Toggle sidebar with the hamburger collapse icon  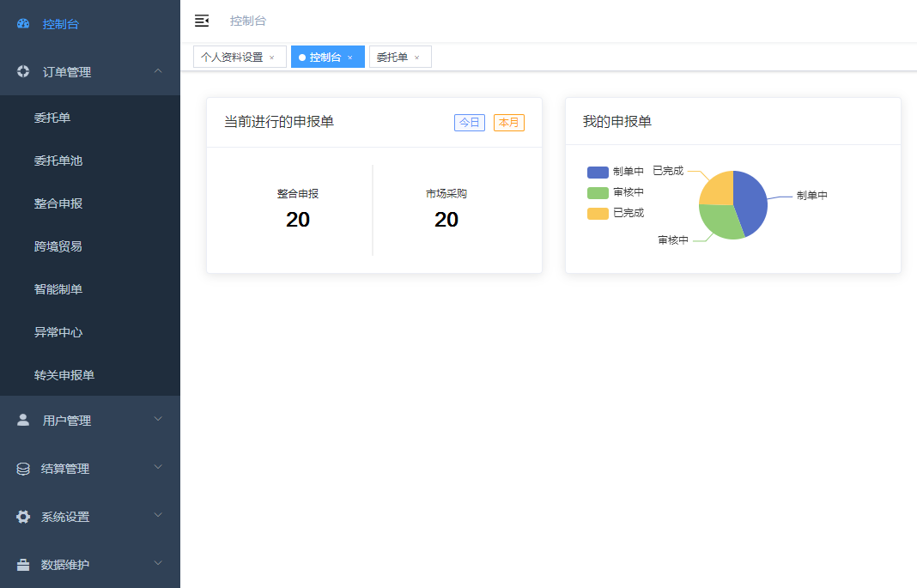click(202, 21)
